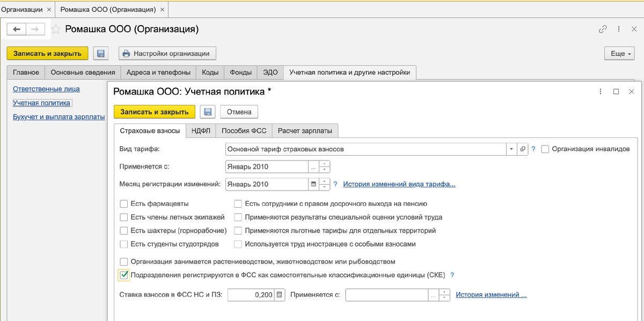Maximize the Учетная политика dialog

[x=616, y=92]
